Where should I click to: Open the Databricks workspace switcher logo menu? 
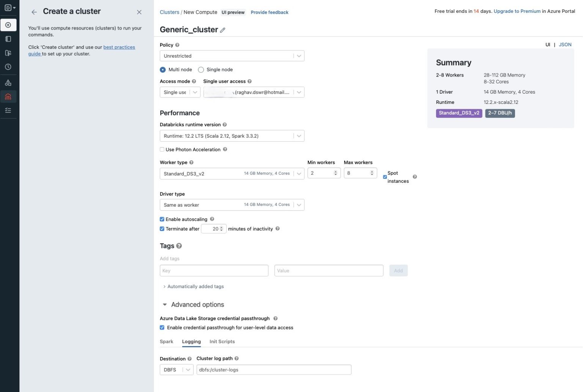[8, 7]
